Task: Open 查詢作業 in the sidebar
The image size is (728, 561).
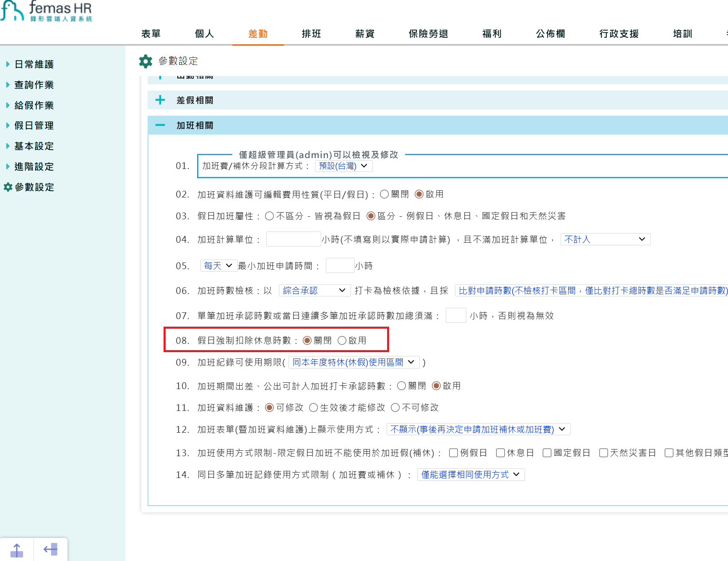Action: click(34, 85)
